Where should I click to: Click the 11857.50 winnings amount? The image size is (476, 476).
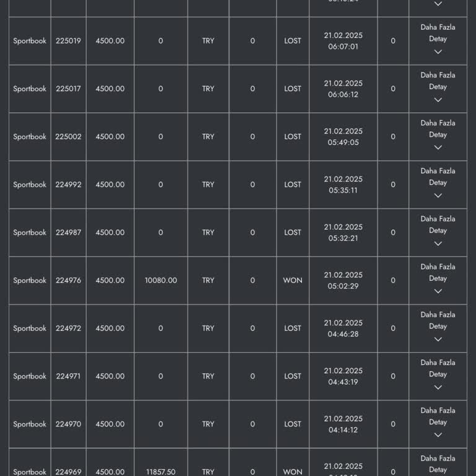(x=161, y=472)
